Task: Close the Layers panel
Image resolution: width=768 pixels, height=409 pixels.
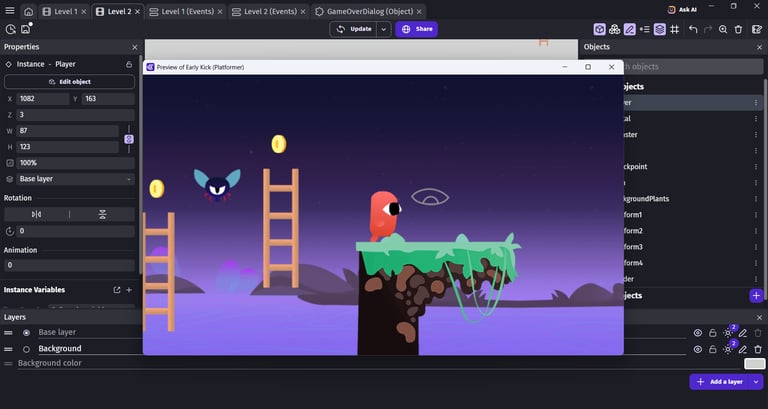Action: (759, 317)
